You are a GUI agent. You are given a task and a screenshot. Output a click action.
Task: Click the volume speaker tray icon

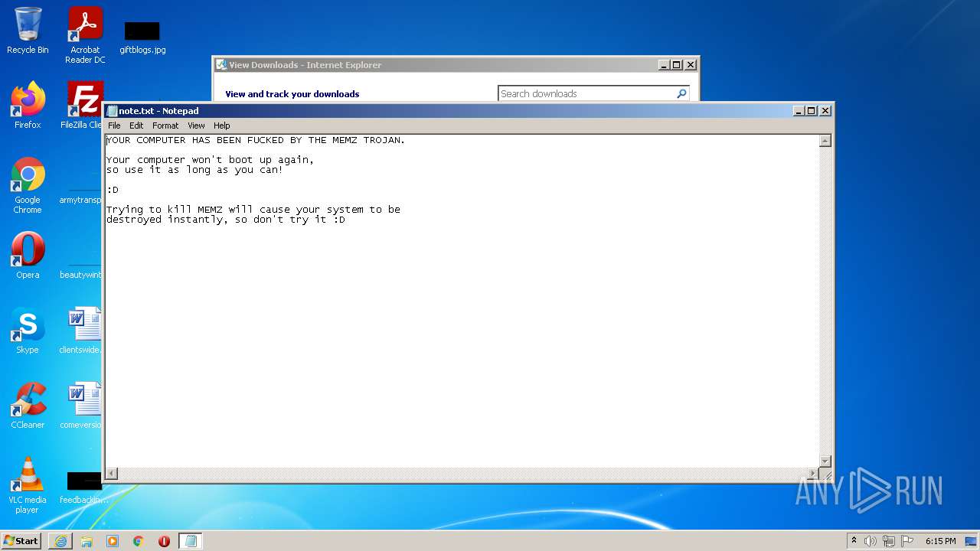[871, 541]
